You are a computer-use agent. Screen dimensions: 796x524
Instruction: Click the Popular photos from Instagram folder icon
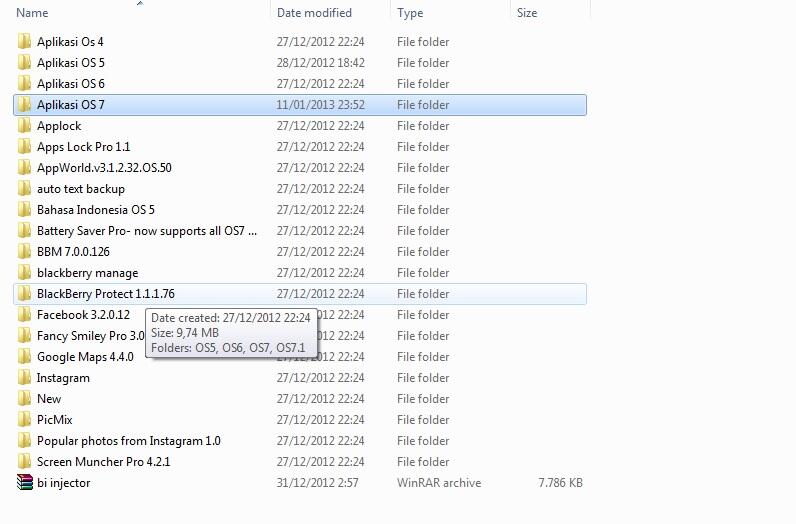coord(24,441)
